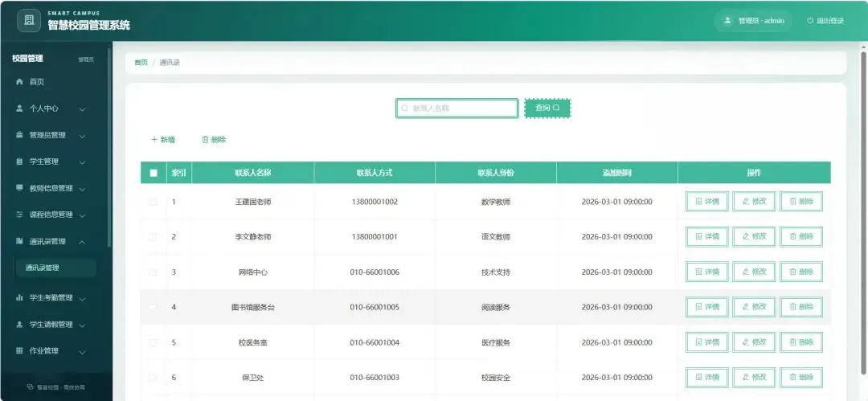Expand the 学生请假管理 chevron

coord(82,325)
